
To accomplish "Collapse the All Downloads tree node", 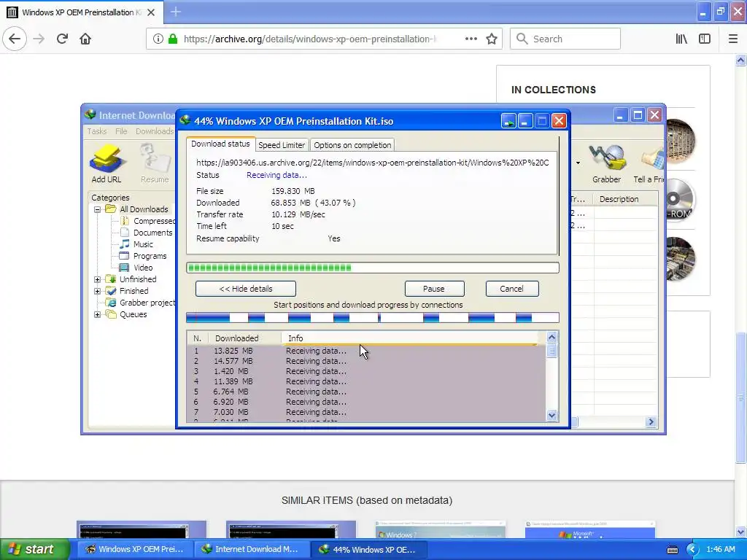I will pos(97,209).
